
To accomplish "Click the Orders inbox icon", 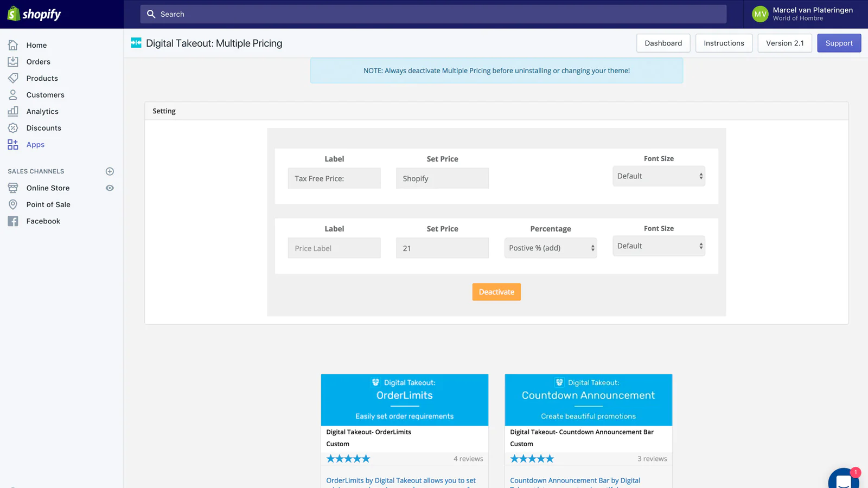I will pyautogui.click(x=13, y=62).
